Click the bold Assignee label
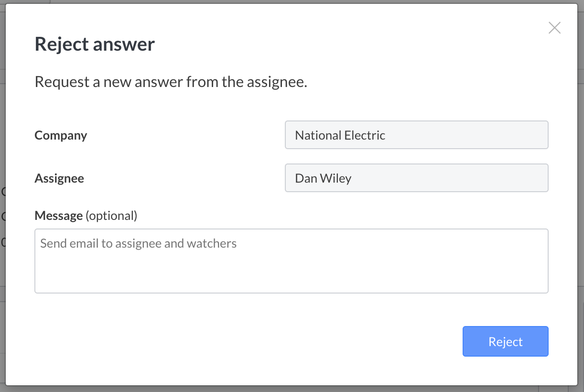This screenshot has width=584, height=392. [59, 178]
